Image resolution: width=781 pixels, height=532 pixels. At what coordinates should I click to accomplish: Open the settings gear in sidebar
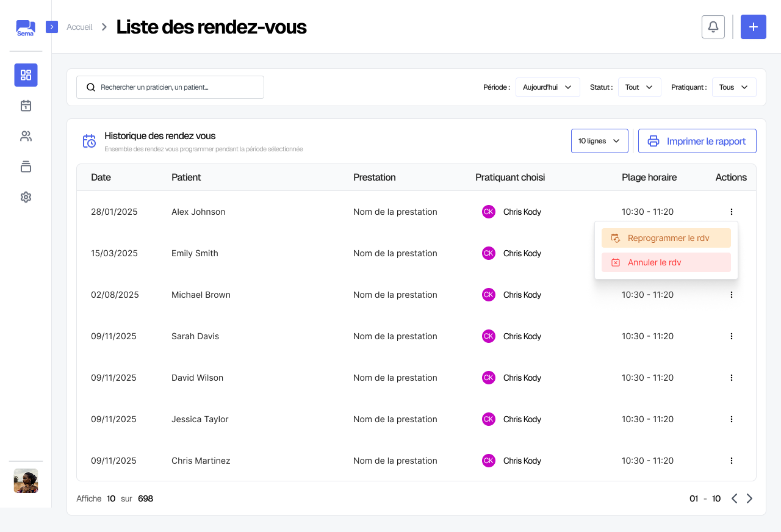point(26,197)
